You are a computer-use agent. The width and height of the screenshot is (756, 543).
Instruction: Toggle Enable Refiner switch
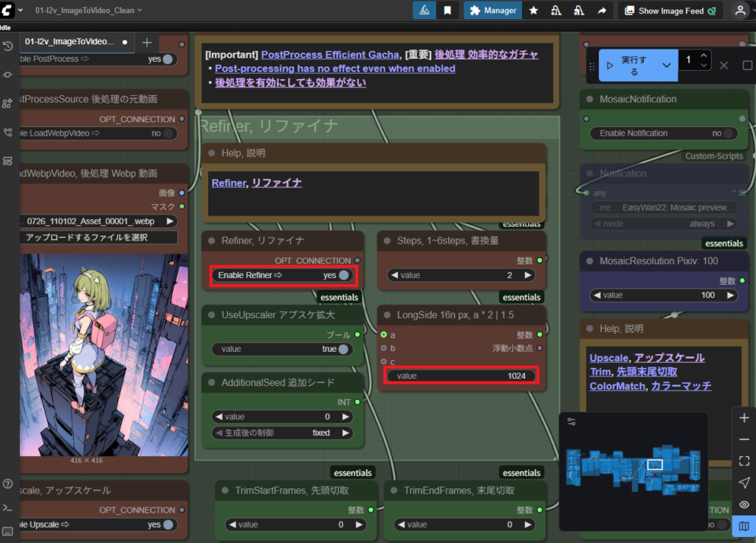343,275
